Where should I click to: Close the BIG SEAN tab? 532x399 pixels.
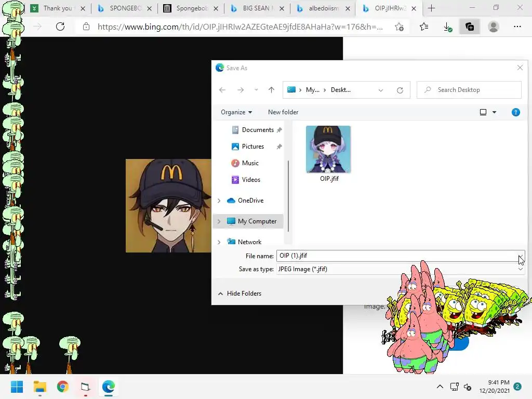pyautogui.click(x=282, y=8)
